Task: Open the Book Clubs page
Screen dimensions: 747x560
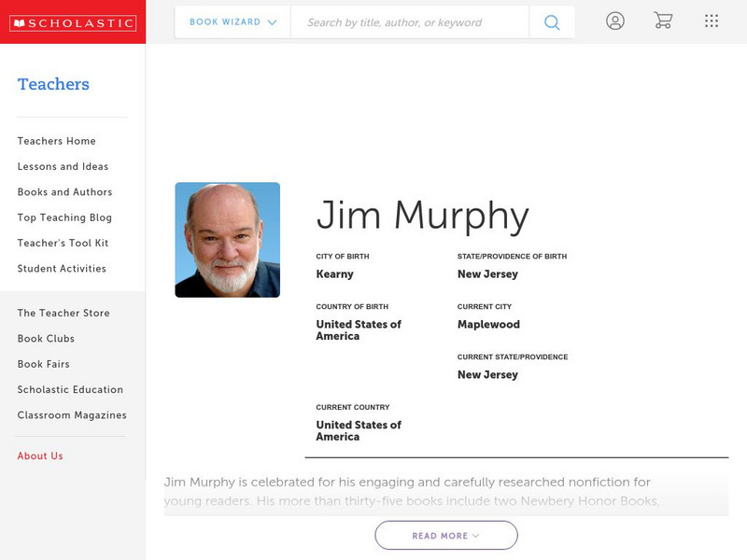Action: coord(47,338)
